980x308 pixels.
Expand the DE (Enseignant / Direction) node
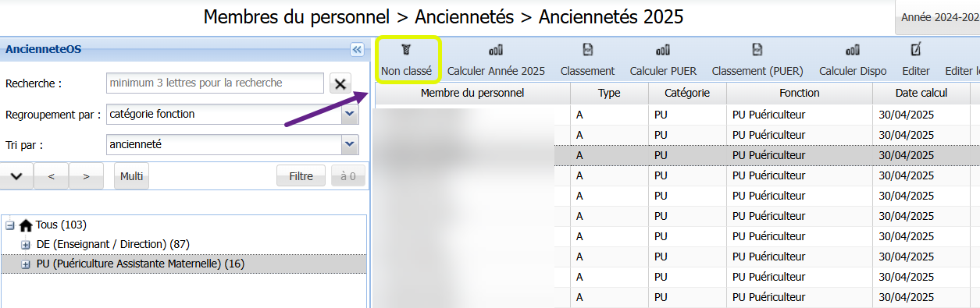[x=26, y=244]
